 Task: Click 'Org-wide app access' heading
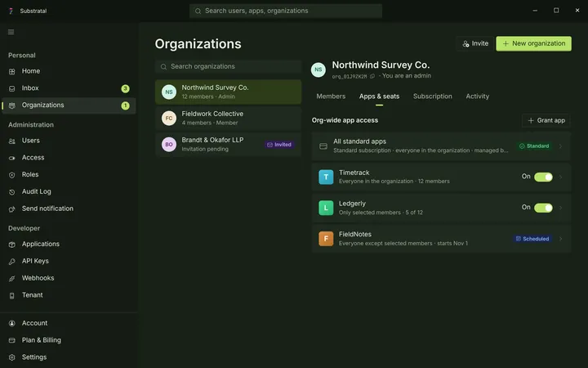tap(345, 120)
